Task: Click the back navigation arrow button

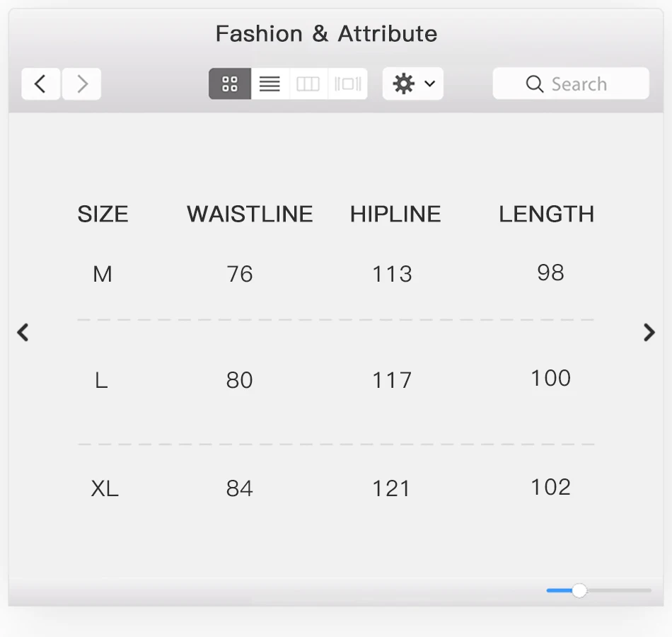Action: pos(40,84)
